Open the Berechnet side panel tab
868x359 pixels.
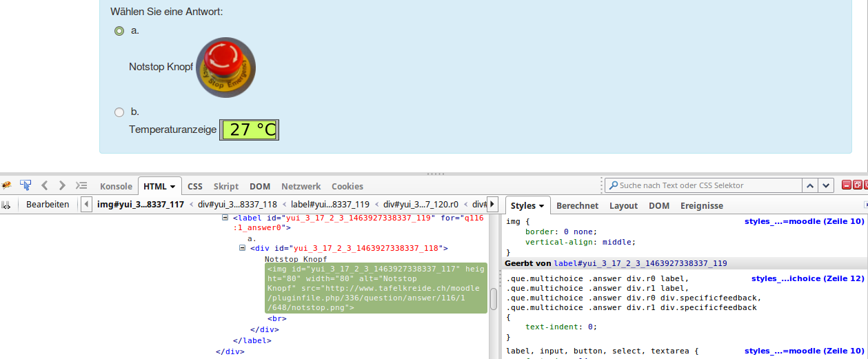(577, 205)
